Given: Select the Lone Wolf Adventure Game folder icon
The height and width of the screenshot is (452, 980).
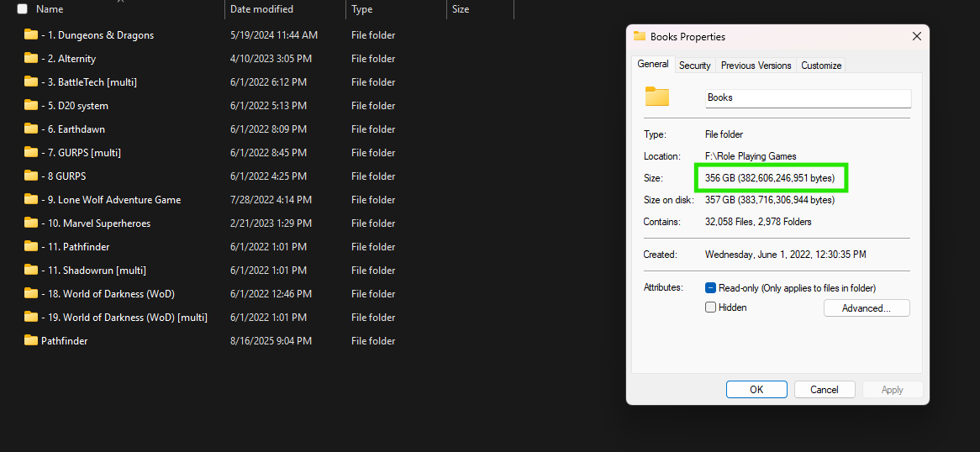Looking at the screenshot, I should click(x=31, y=199).
